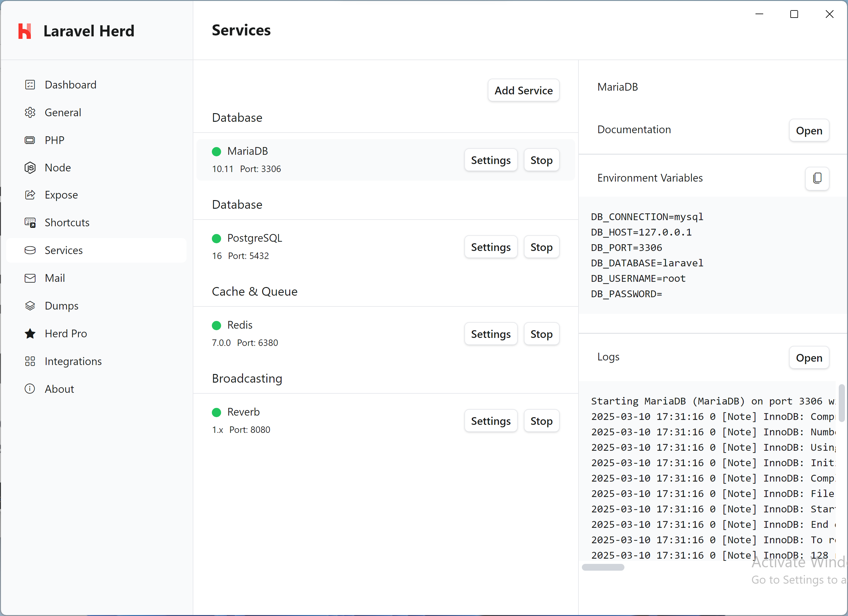
Task: Open the Integrations section
Action: [x=73, y=361]
